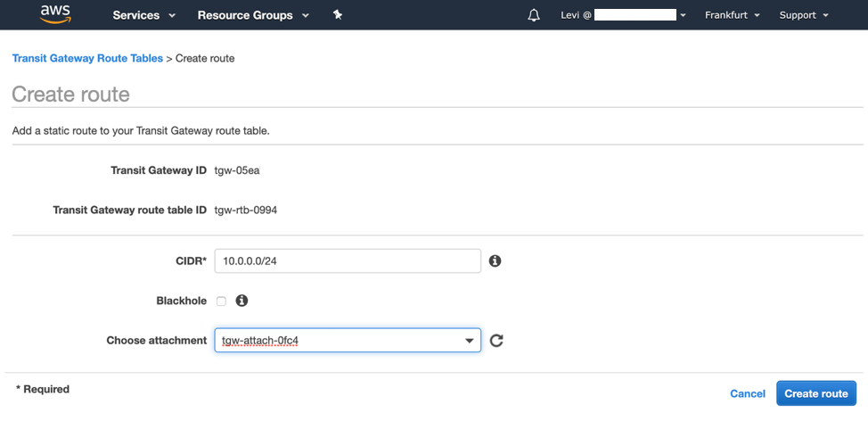
Task: Click the static route description text
Action: [141, 132]
